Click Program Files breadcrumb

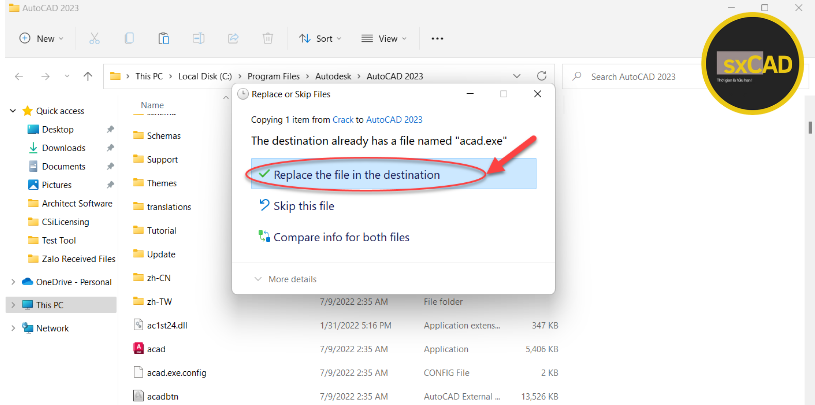(273, 76)
